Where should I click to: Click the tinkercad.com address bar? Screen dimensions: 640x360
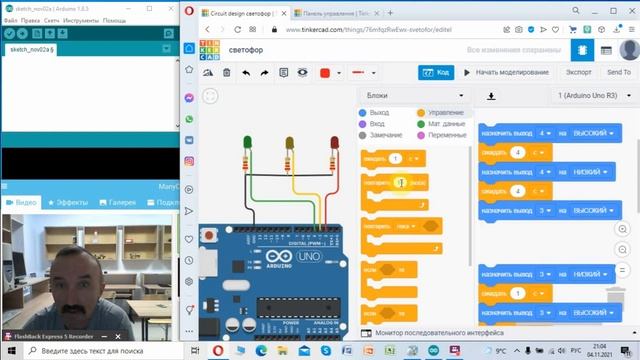tap(369, 29)
